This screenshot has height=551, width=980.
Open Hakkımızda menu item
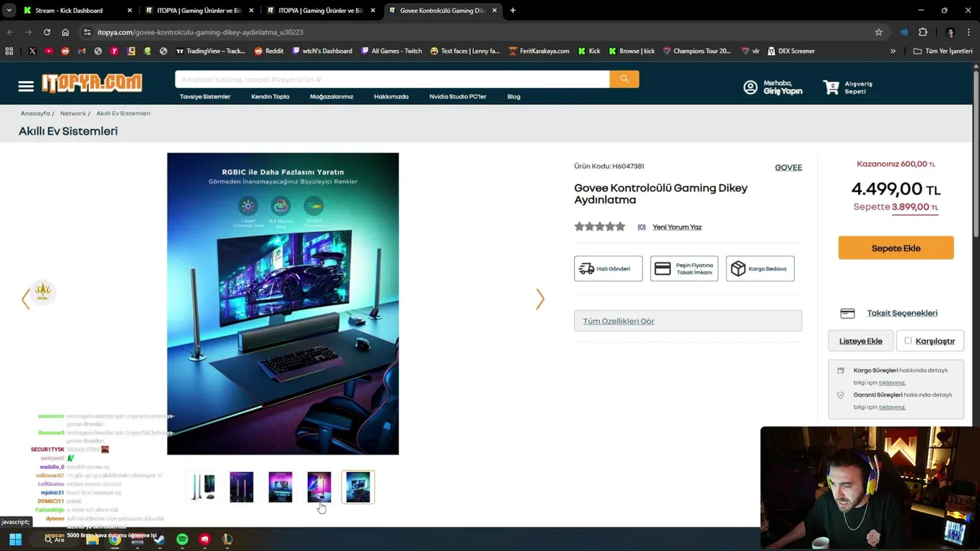pyautogui.click(x=391, y=96)
